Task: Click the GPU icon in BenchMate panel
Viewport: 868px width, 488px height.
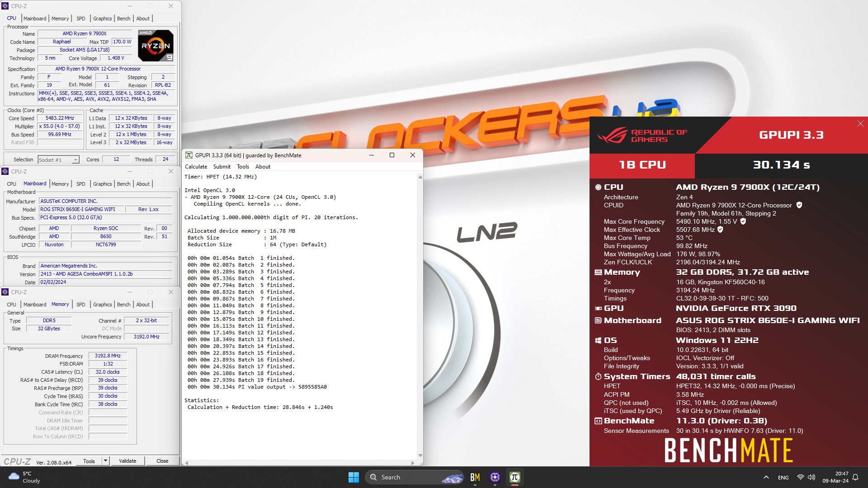Action: click(598, 308)
